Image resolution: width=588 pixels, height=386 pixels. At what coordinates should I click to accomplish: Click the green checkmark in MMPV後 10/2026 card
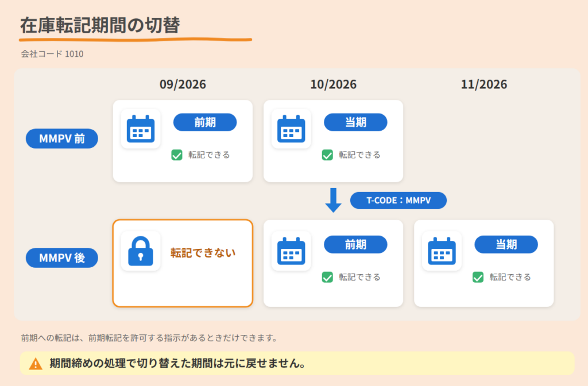(327, 277)
